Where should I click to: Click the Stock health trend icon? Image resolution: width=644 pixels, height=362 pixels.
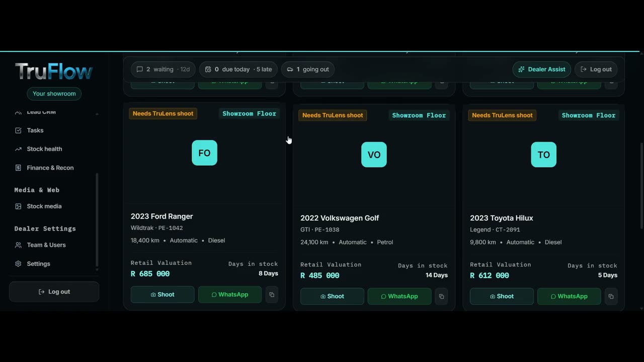click(19, 149)
